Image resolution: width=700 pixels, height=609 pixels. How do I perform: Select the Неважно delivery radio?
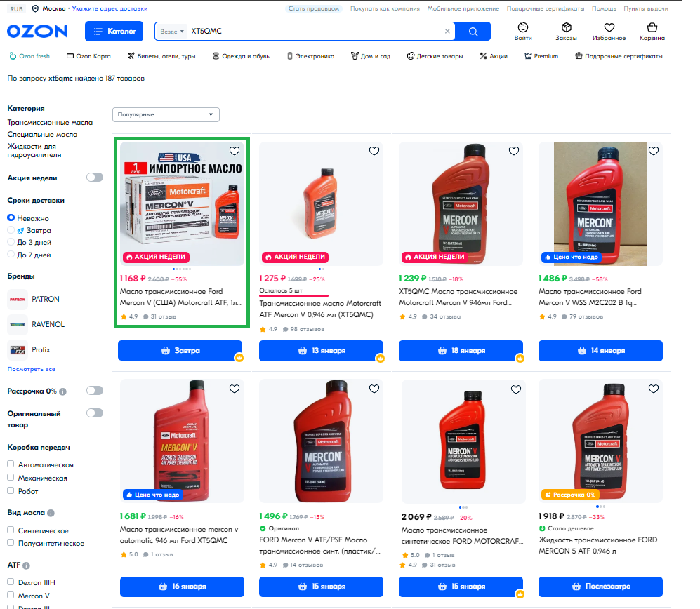pyautogui.click(x=11, y=217)
